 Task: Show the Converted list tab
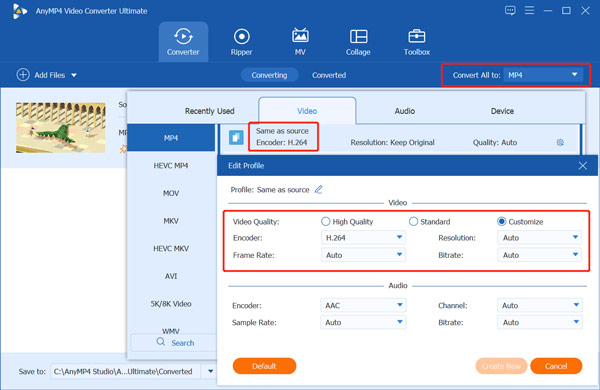coord(329,75)
